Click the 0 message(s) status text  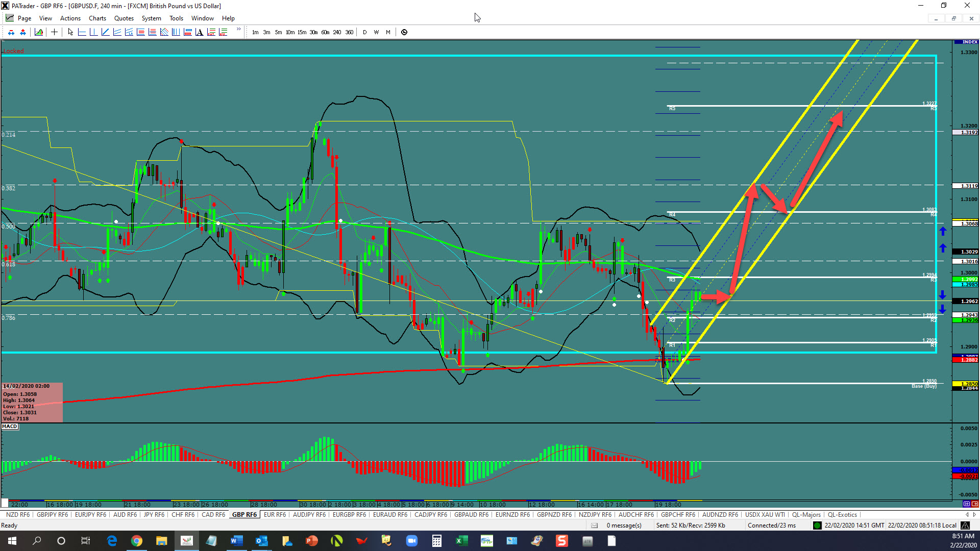[x=624, y=525]
